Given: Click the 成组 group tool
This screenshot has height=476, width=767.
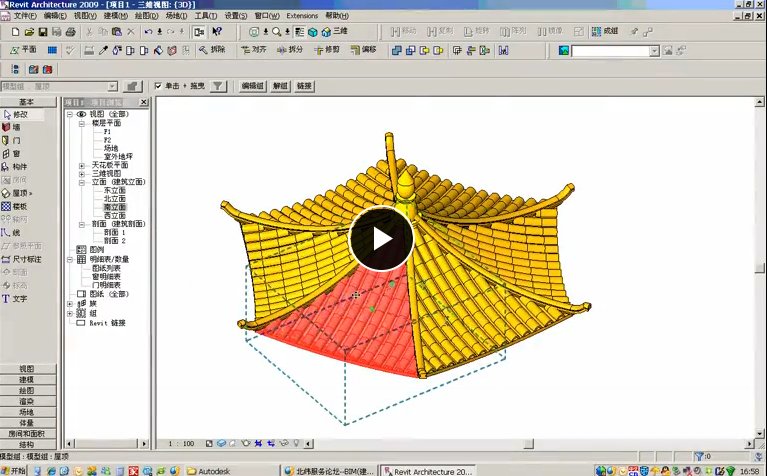Looking at the screenshot, I should (x=605, y=31).
